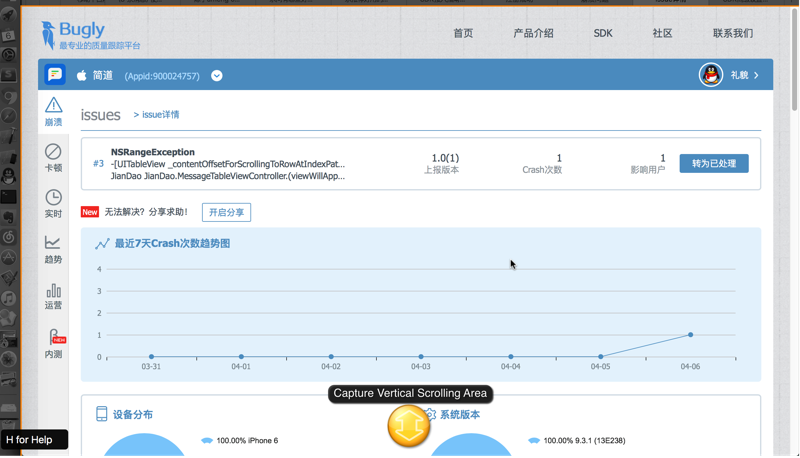Click the NSRangeException title text
The width and height of the screenshot is (800, 458).
coord(153,152)
